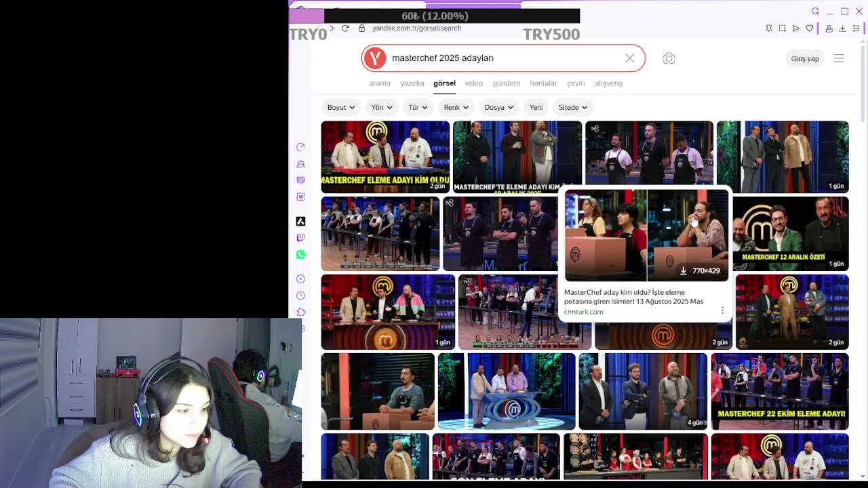868x488 pixels.
Task: Switch to the çeviri tab
Action: click(576, 83)
